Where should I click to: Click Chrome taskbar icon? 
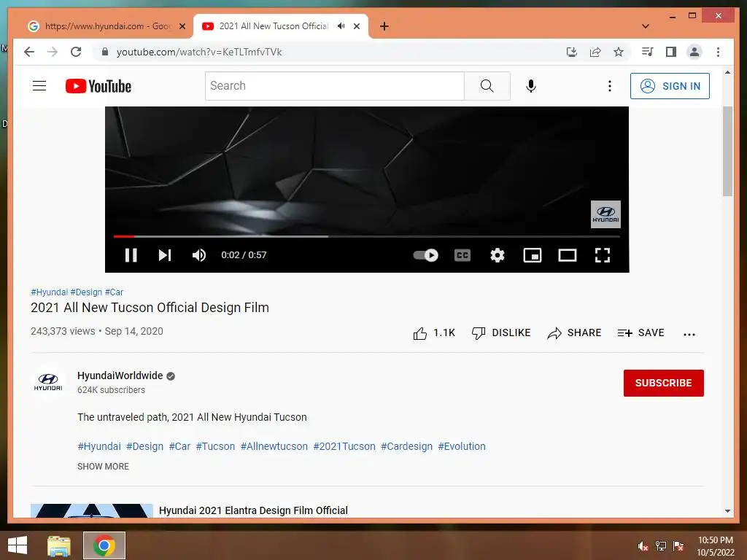[x=104, y=545]
